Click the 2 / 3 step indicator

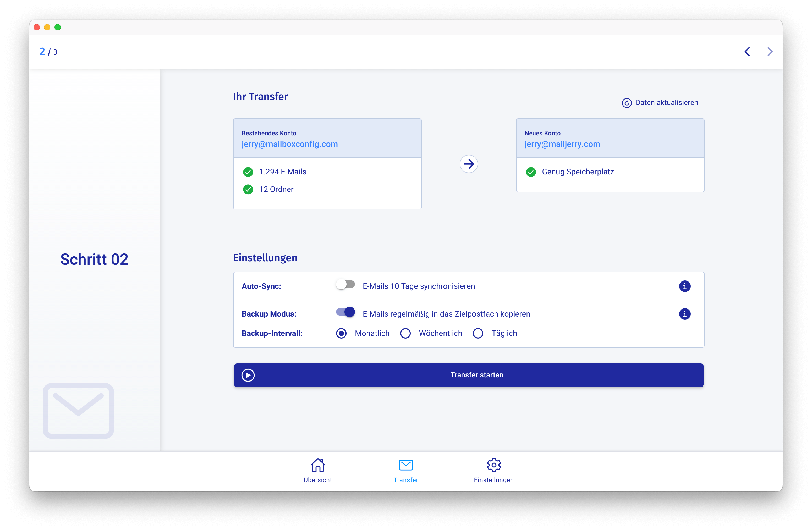[x=48, y=52]
